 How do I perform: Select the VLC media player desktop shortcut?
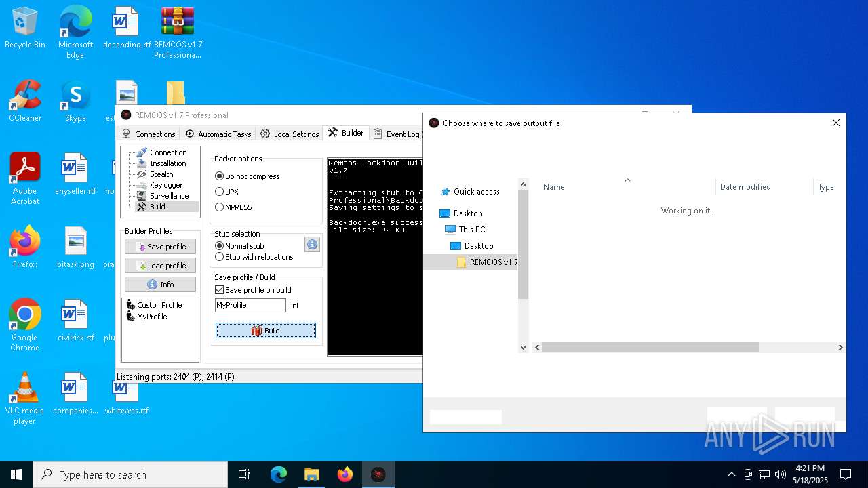(25, 399)
